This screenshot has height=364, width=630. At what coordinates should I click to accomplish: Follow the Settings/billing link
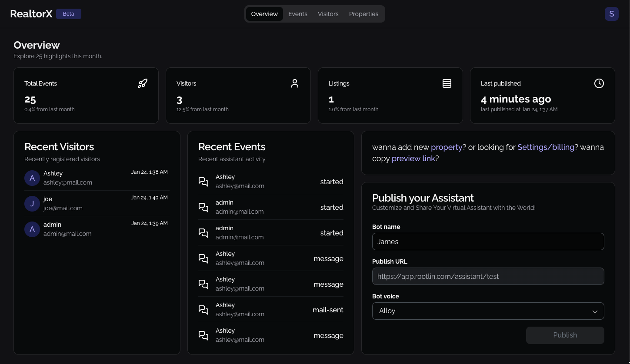coord(546,147)
